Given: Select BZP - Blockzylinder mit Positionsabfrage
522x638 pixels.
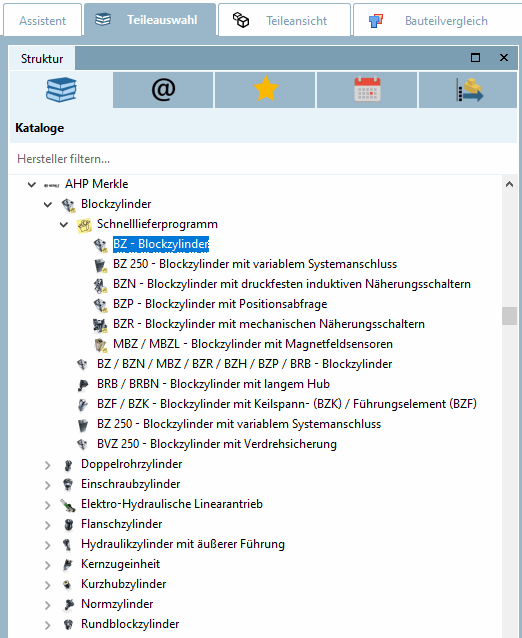Looking at the screenshot, I should (x=220, y=304).
